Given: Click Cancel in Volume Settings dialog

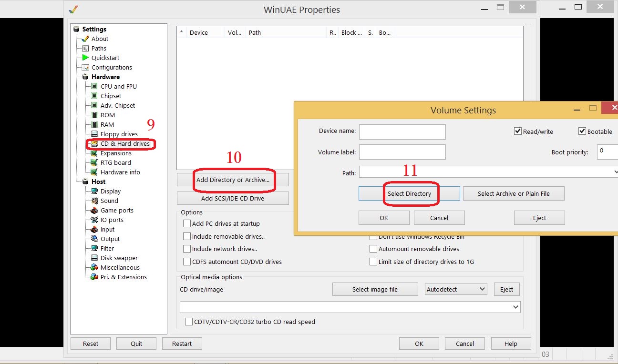Looking at the screenshot, I should click(439, 218).
